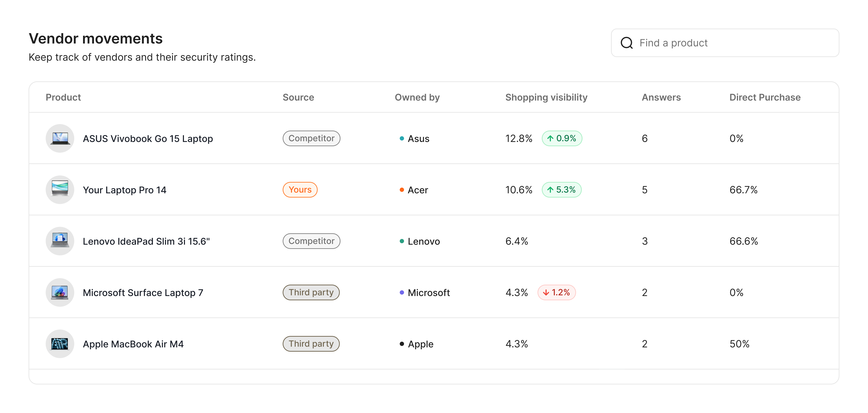
Task: Select the ASUS Vivobook Go 15 Laptop name
Action: (148, 139)
